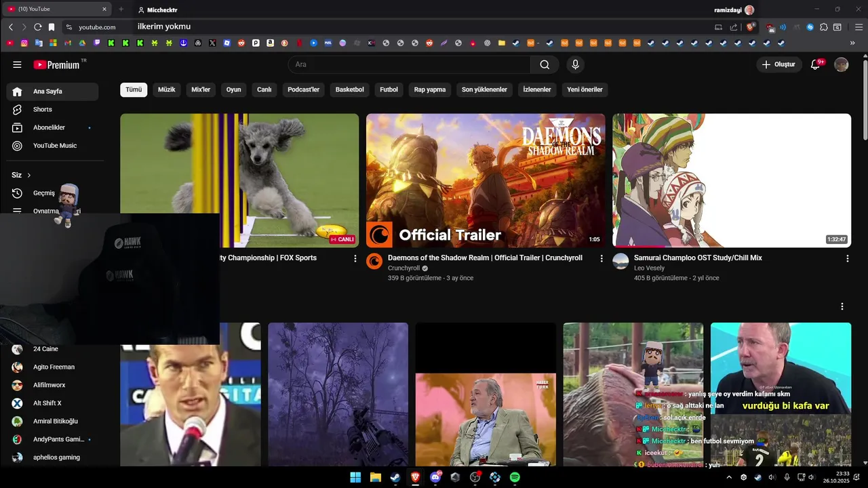Image resolution: width=868 pixels, height=488 pixels.
Task: Click the Oluştur create button
Action: 779,64
